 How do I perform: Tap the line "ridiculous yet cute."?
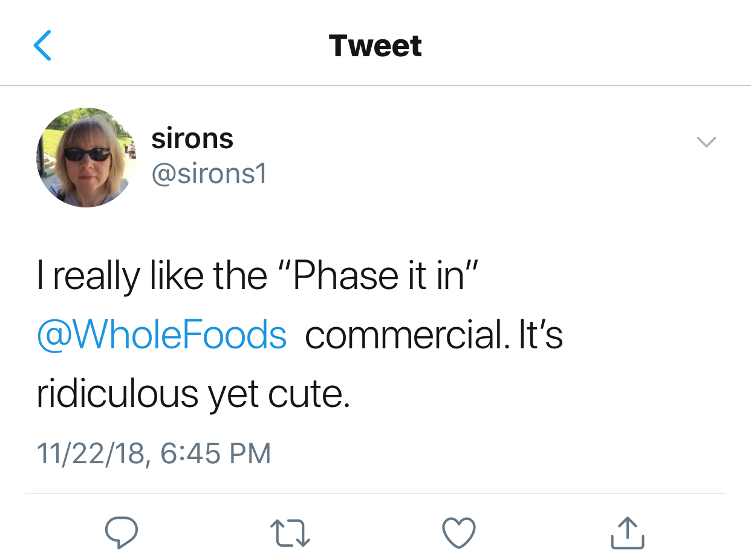193,395
